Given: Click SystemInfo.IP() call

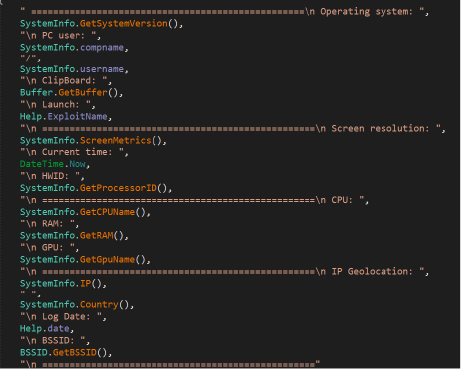Looking at the screenshot, I should [x=61, y=284].
